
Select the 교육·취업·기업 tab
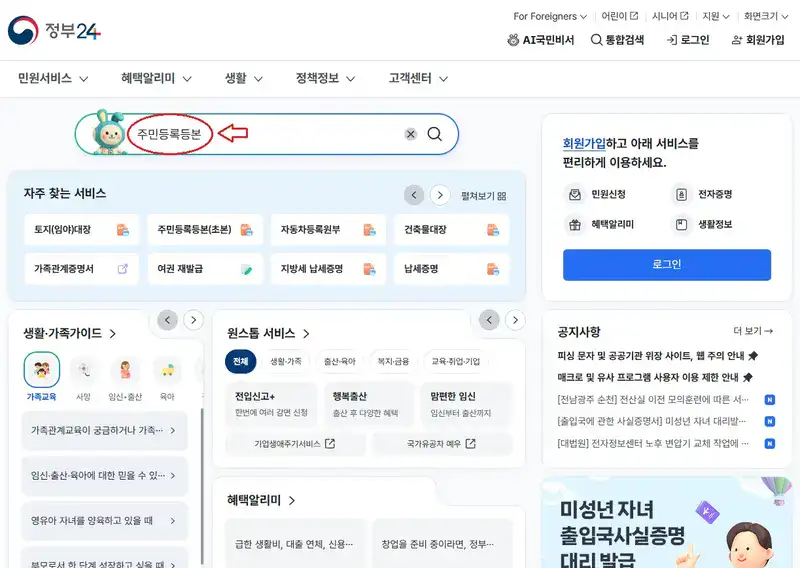[x=456, y=361]
